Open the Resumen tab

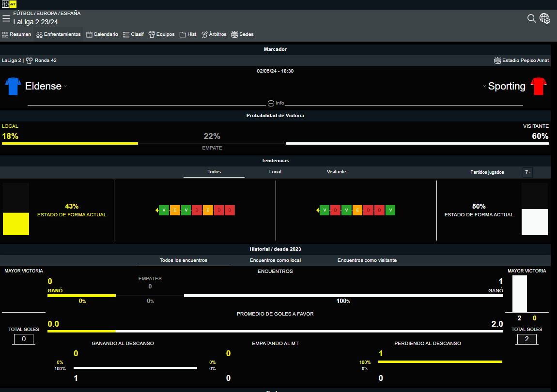click(16, 34)
